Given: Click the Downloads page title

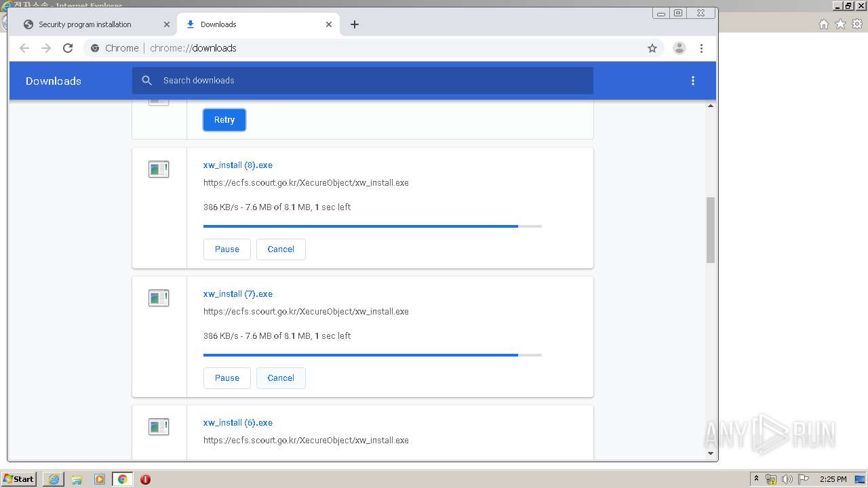Looking at the screenshot, I should [x=54, y=81].
